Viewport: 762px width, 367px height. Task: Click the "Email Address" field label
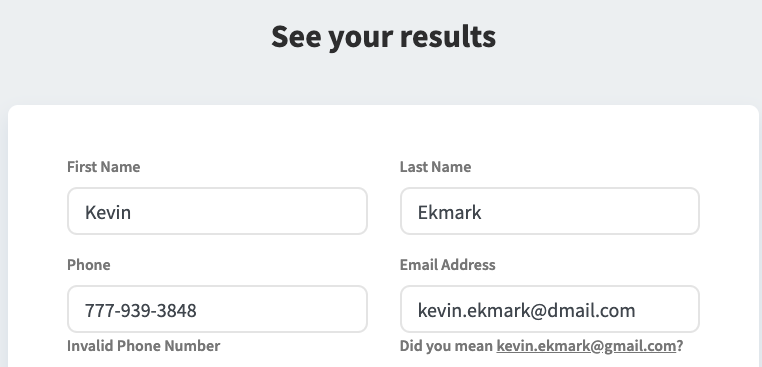click(x=448, y=264)
